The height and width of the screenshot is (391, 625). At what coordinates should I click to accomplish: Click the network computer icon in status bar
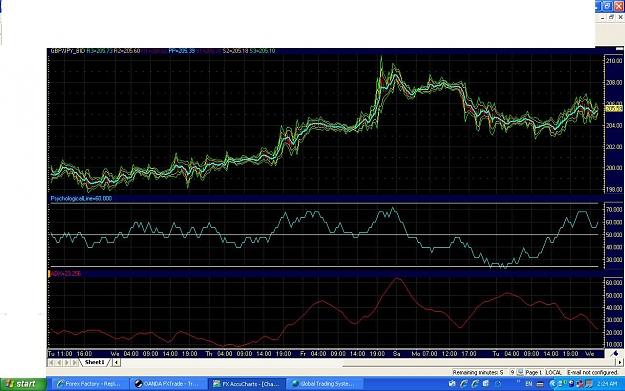[x=520, y=372]
